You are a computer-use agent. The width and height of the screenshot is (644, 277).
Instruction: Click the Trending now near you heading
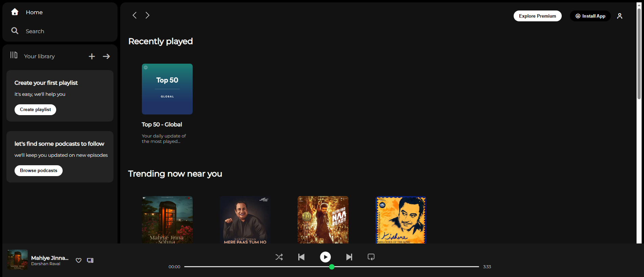[x=175, y=174]
